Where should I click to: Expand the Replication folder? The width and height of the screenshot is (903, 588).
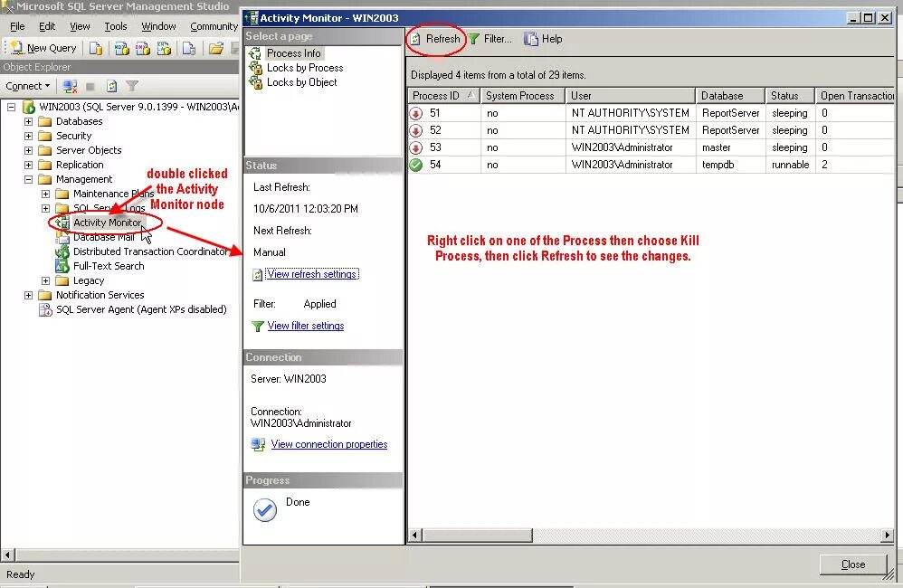(28, 165)
